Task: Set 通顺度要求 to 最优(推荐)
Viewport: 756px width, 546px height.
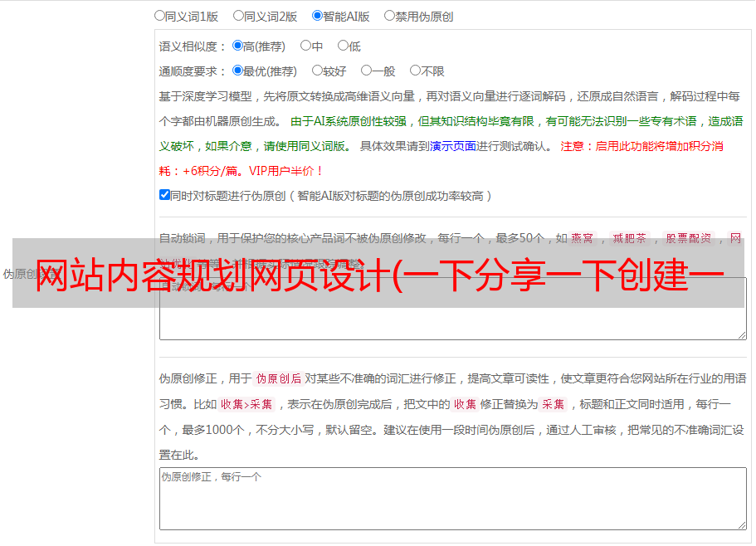Action: pos(237,71)
